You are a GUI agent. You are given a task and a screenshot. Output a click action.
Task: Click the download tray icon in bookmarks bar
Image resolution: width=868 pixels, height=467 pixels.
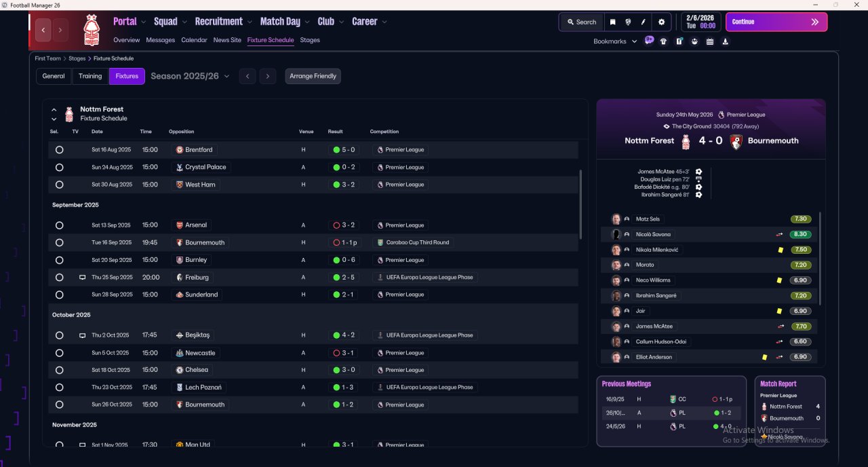[x=726, y=41]
